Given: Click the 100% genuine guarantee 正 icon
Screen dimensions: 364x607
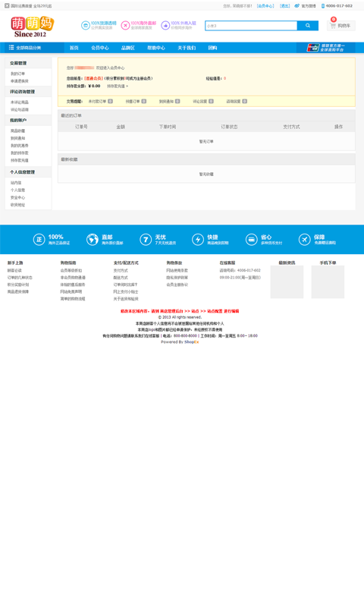Looking at the screenshot, I should (39, 240).
